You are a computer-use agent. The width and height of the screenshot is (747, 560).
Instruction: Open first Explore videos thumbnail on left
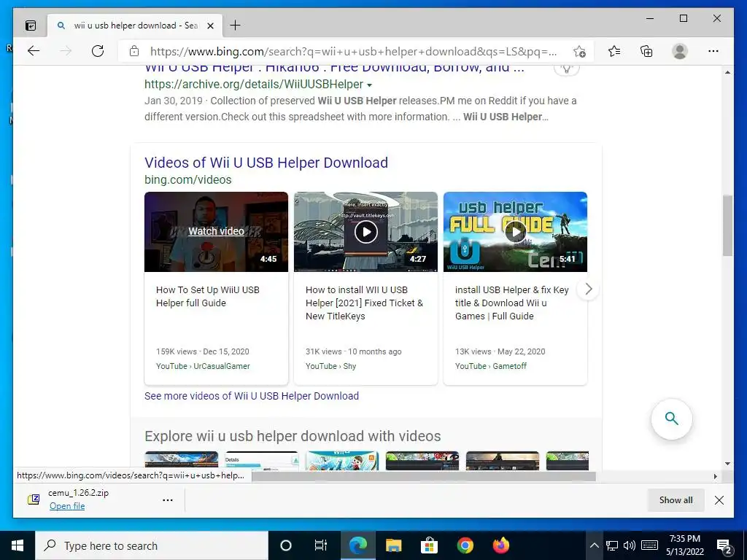click(182, 461)
